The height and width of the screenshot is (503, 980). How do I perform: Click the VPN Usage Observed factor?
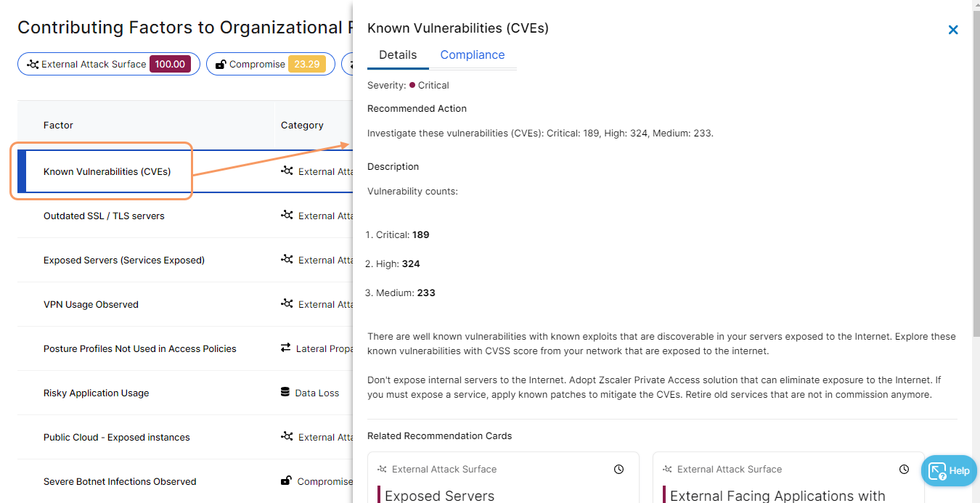click(91, 305)
